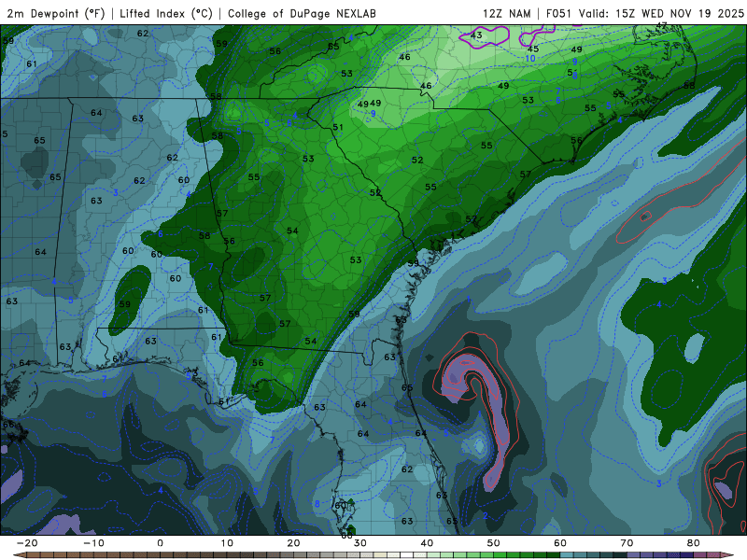747x560 pixels.
Task: Click the "43" value inside the purple contour
Action: pyautogui.click(x=476, y=35)
